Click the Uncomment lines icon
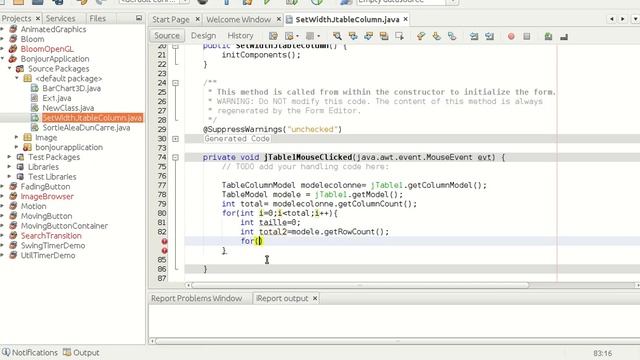The width and height of the screenshot is (640, 360). (x=564, y=36)
